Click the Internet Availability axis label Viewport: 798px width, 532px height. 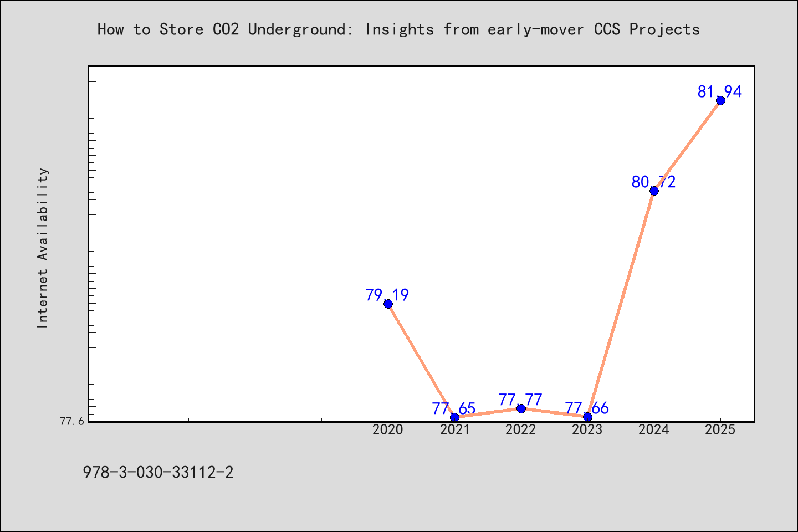pos(43,248)
